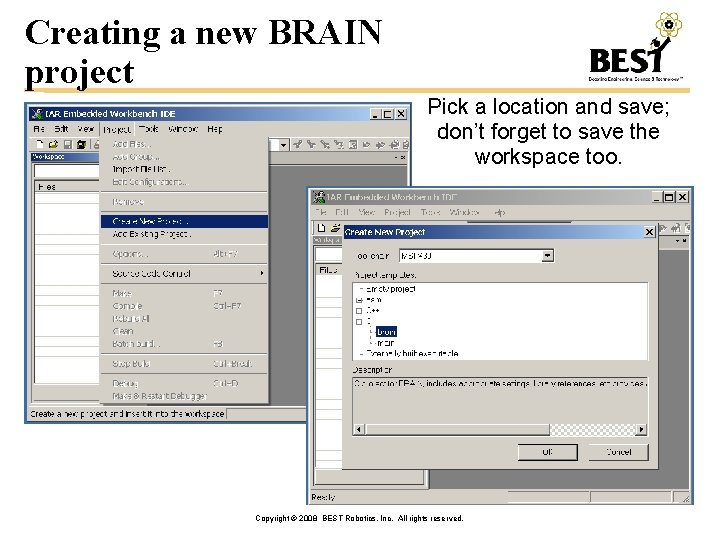Choose Add Existing Project... from the menu
This screenshot has height=540, width=720.
pyautogui.click(x=184, y=234)
